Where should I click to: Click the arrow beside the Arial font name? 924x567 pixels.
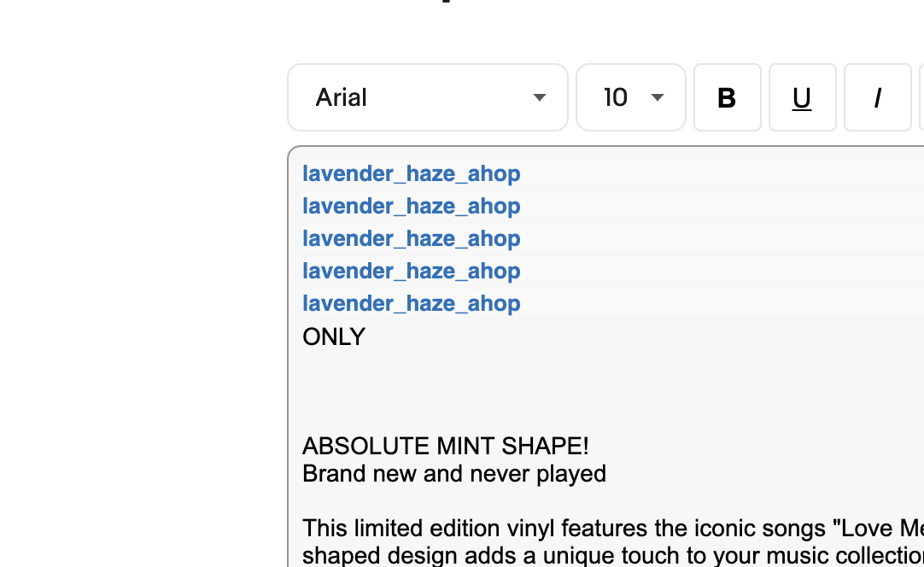point(539,97)
